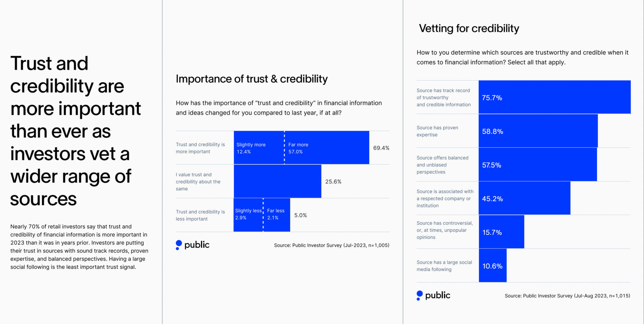Click the public logo below the importance chart
This screenshot has width=644, height=324.
pyautogui.click(x=193, y=245)
